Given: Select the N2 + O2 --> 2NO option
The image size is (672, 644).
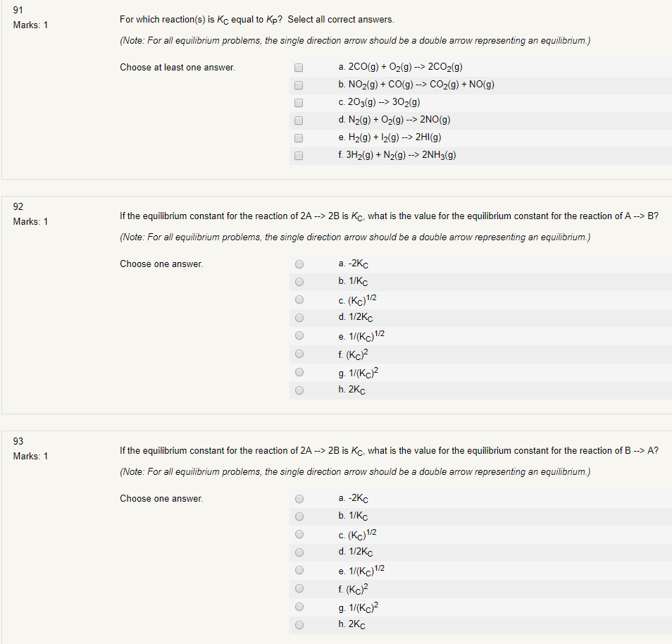Looking at the screenshot, I should point(298,120).
